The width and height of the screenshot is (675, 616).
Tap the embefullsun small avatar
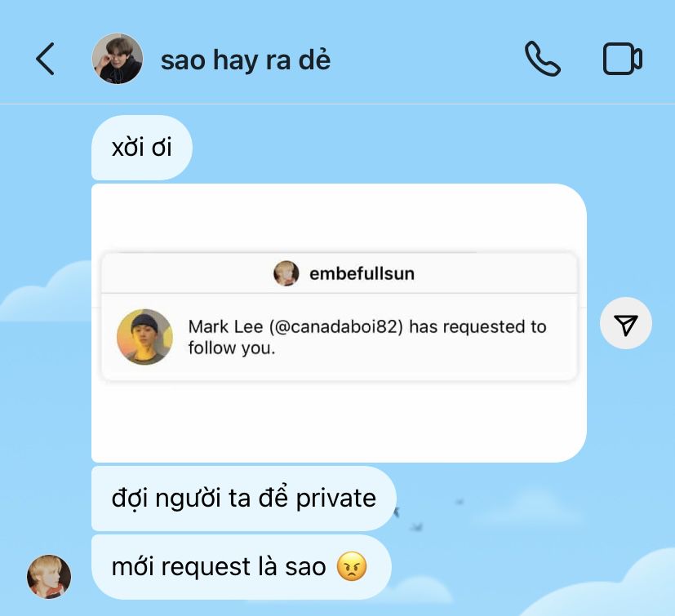point(286,273)
